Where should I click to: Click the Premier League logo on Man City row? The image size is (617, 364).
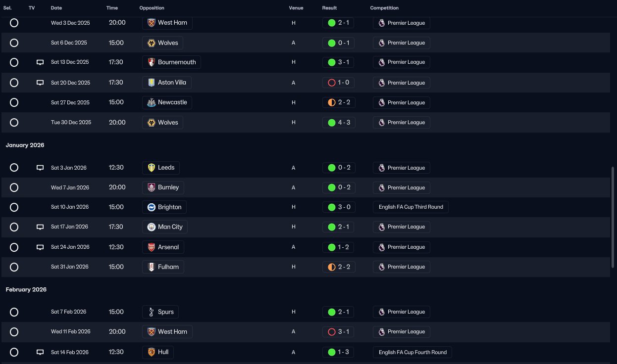tap(381, 227)
